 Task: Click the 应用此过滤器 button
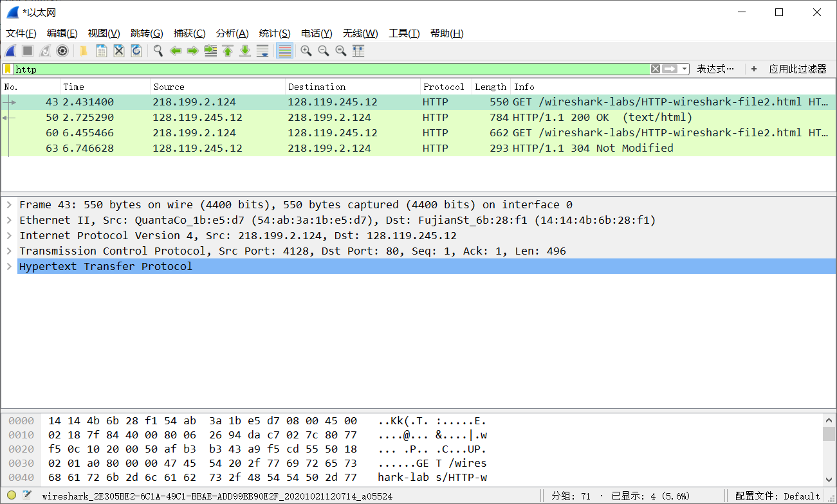(798, 69)
